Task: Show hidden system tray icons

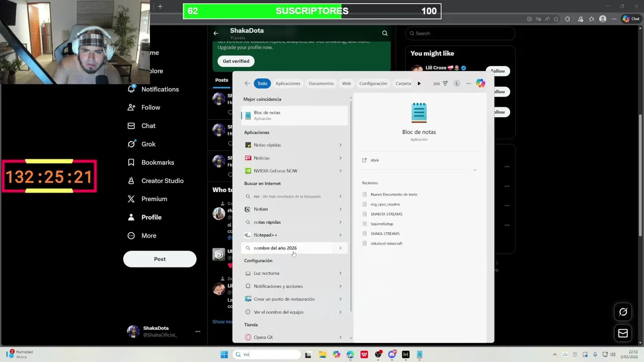Action: click(555, 354)
